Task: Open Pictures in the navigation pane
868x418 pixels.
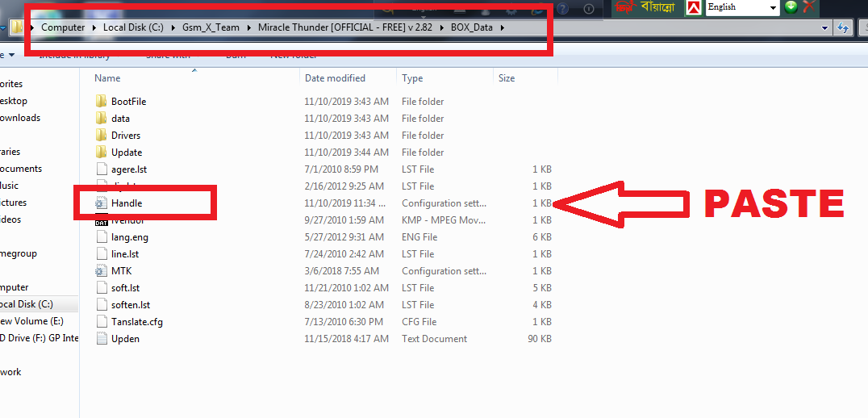Action: coord(13,202)
